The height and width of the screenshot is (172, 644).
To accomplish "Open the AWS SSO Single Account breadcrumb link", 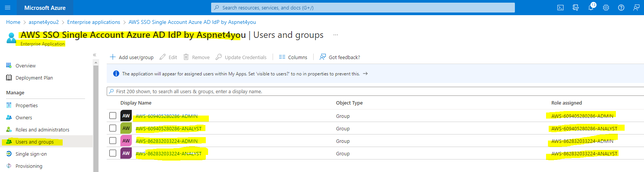I will point(192,22).
